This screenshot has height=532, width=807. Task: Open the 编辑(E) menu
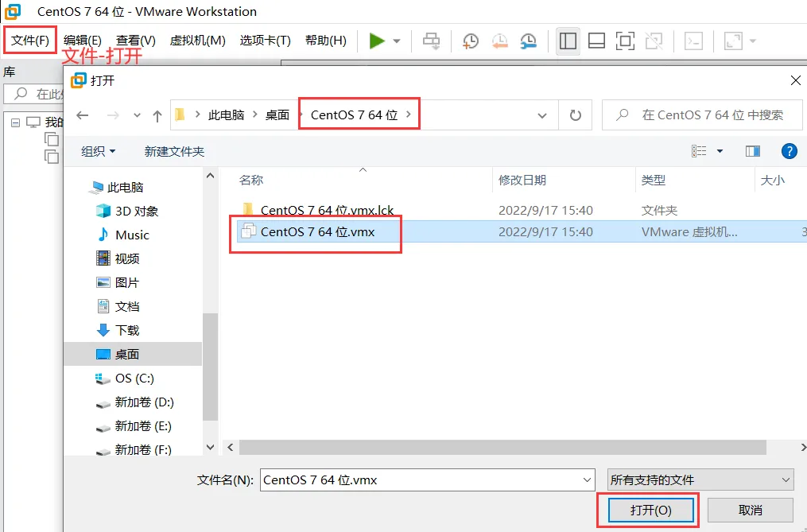click(x=83, y=41)
